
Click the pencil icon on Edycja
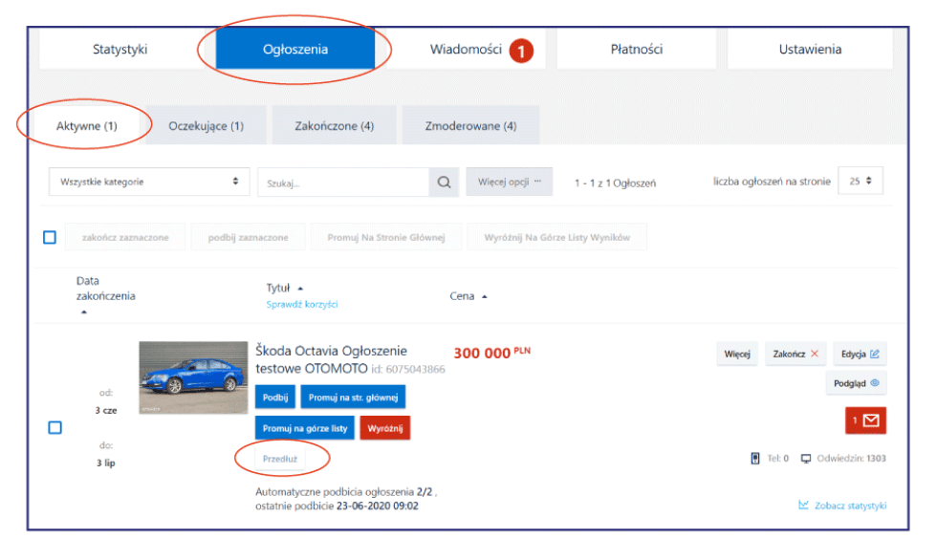875,354
